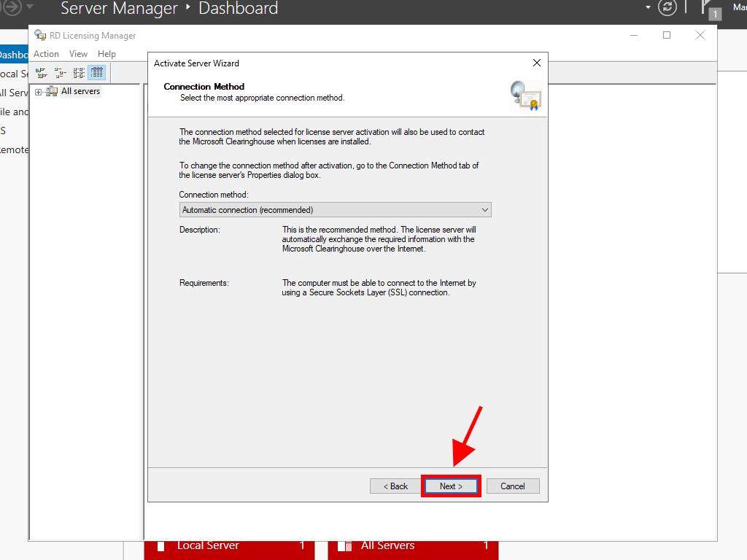Click the RD Licensing Manager title icon
Screen dimensions: 747x560
pos(40,35)
